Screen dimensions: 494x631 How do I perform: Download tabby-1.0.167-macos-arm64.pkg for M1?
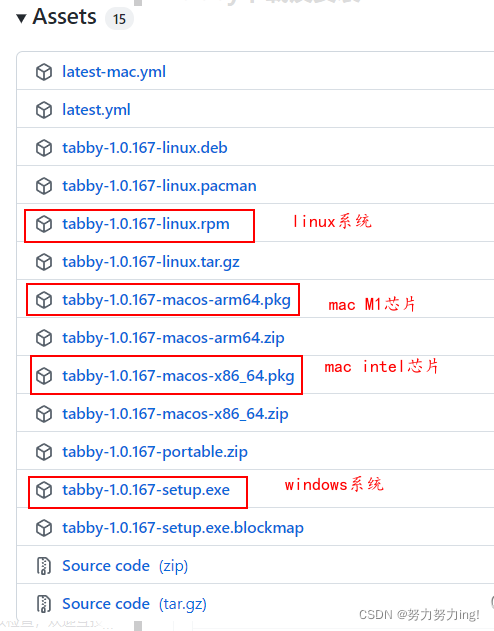click(176, 300)
